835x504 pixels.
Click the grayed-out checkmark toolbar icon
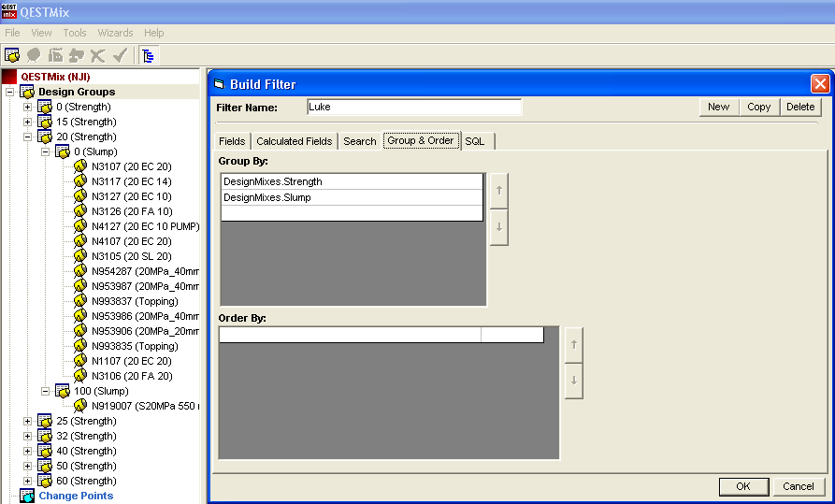point(120,55)
